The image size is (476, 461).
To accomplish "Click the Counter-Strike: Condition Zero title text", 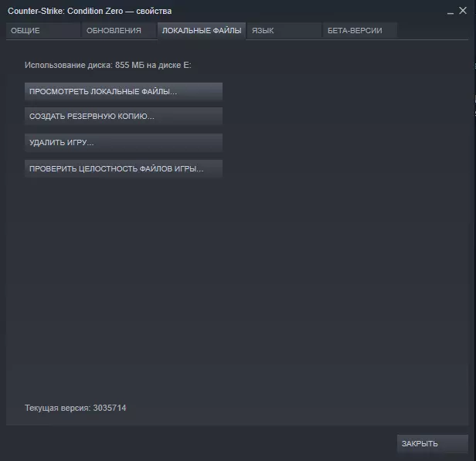I will click(65, 12).
